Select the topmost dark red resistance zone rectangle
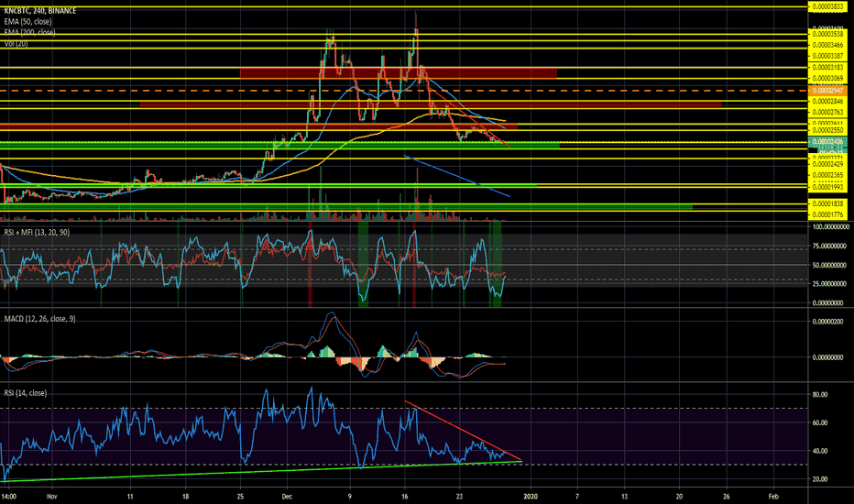The width and height of the screenshot is (854, 504). [x=398, y=73]
